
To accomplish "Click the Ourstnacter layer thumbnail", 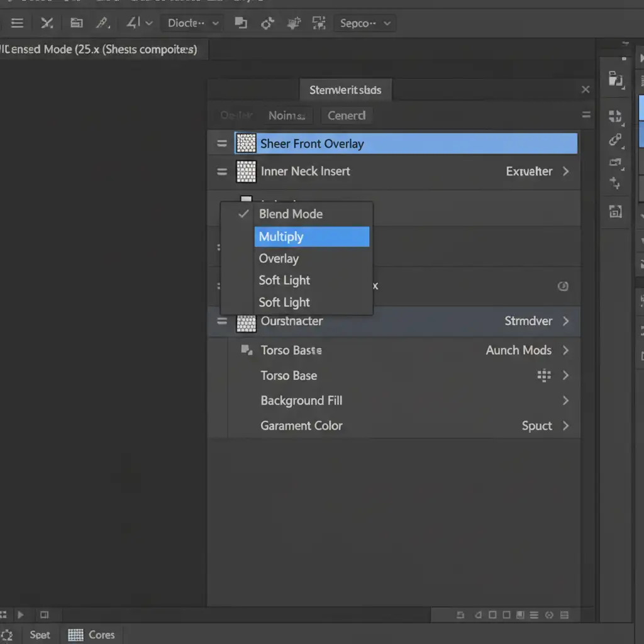I will (x=246, y=321).
